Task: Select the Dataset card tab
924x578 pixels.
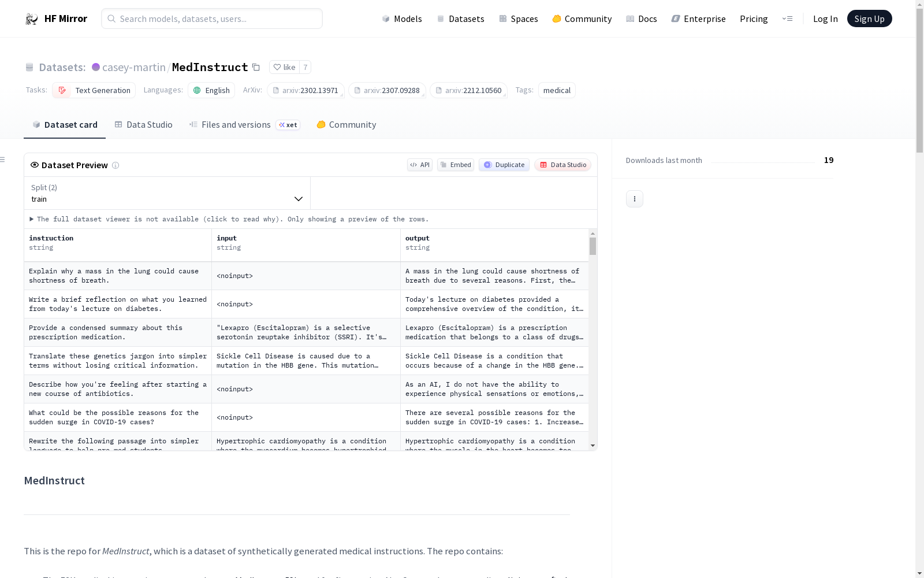Action: pyautogui.click(x=65, y=125)
